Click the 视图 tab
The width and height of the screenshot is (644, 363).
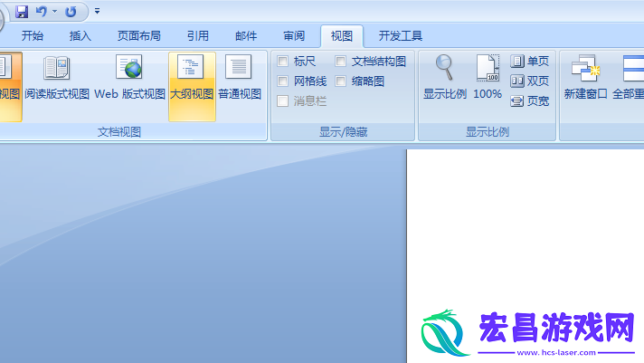[x=342, y=36]
